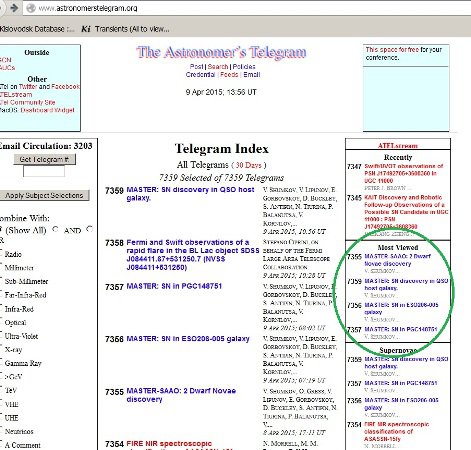The image size is (471, 450).
Task: Click the Sub-Millimeter subject label
Action: pos(26,282)
